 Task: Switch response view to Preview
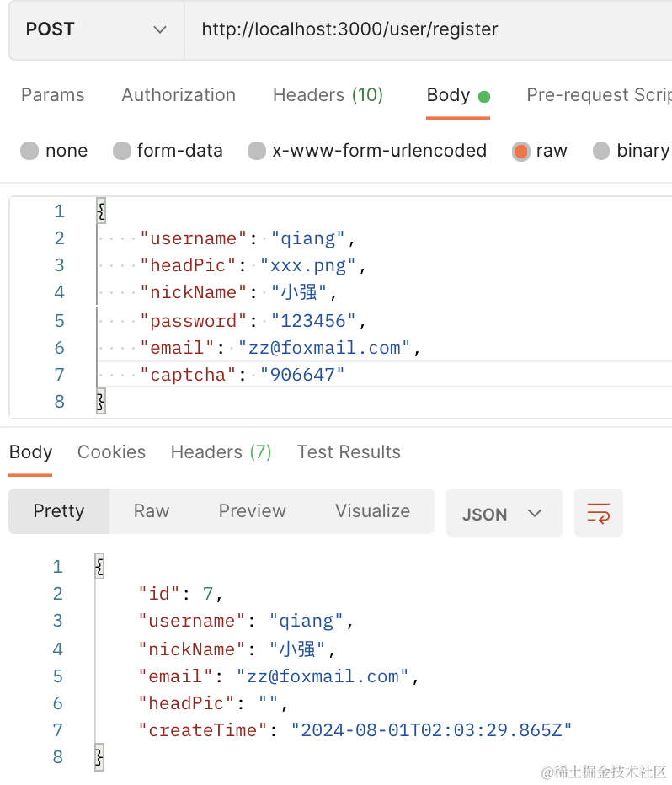click(x=252, y=511)
